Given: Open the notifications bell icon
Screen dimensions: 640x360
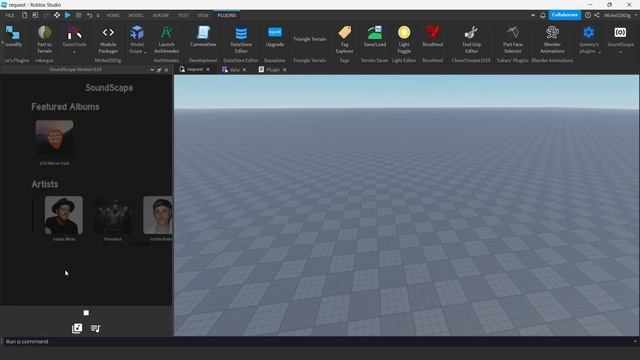Looking at the screenshot, I should tap(543, 15).
